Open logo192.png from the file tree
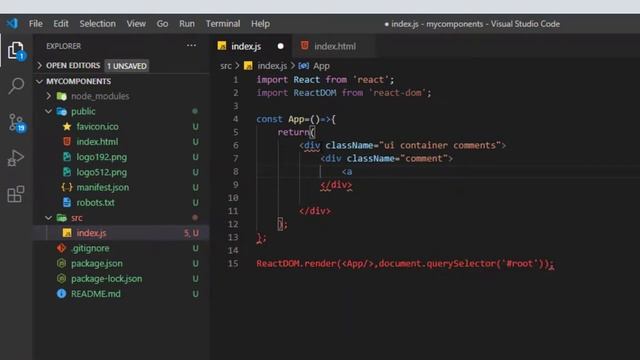 pyautogui.click(x=102, y=157)
